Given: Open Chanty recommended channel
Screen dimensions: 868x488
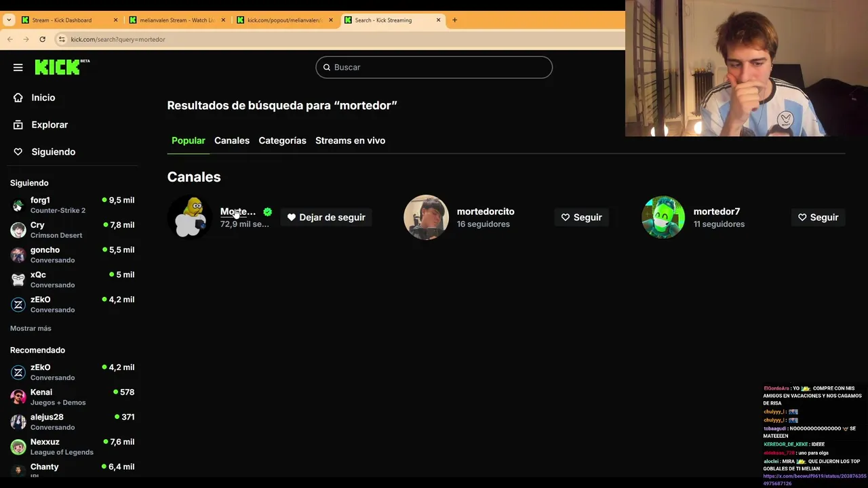Looking at the screenshot, I should click(72, 470).
